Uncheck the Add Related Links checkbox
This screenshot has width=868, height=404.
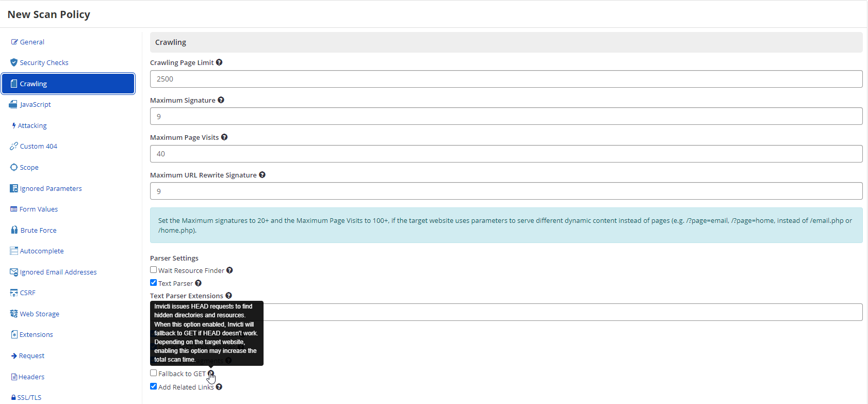[154, 386]
